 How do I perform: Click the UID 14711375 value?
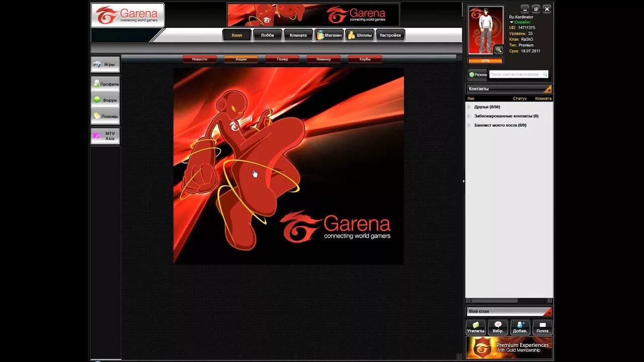(526, 28)
